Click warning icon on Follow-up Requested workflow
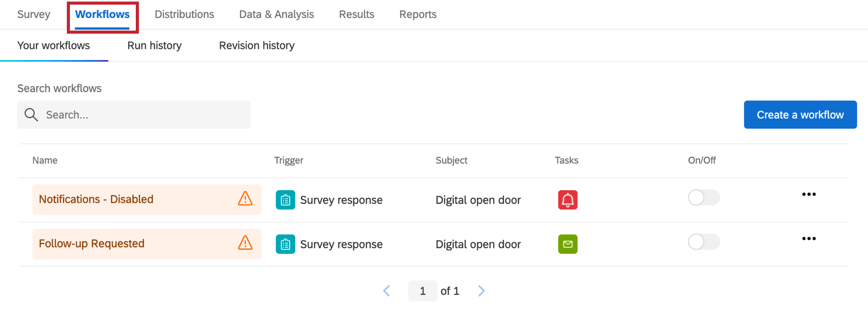Image resolution: width=868 pixels, height=309 pixels. click(x=245, y=243)
